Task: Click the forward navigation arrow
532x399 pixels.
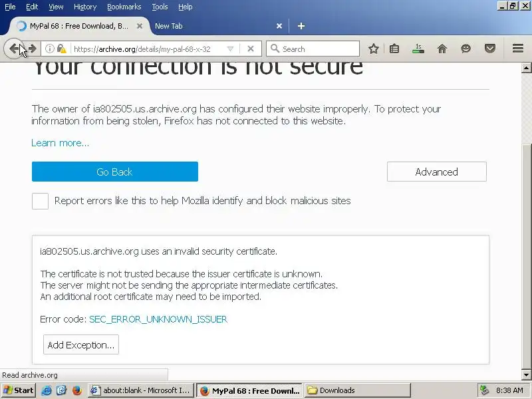Action: (33, 49)
